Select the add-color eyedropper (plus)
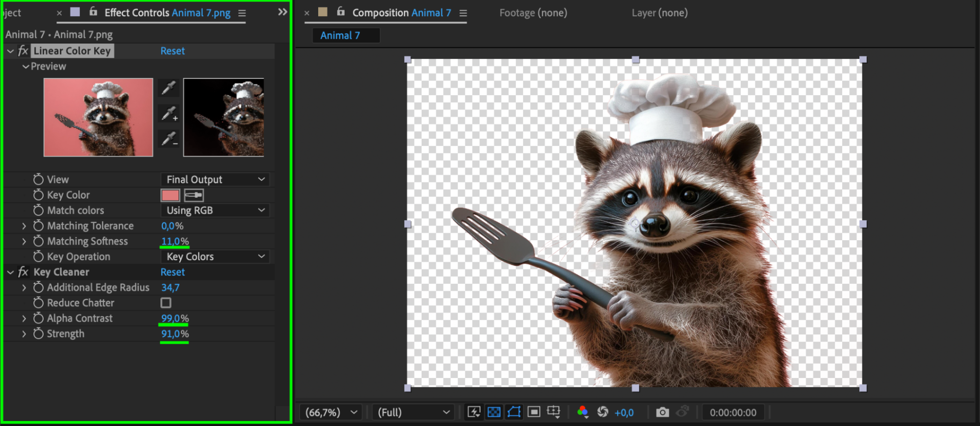980x426 pixels. click(x=169, y=114)
